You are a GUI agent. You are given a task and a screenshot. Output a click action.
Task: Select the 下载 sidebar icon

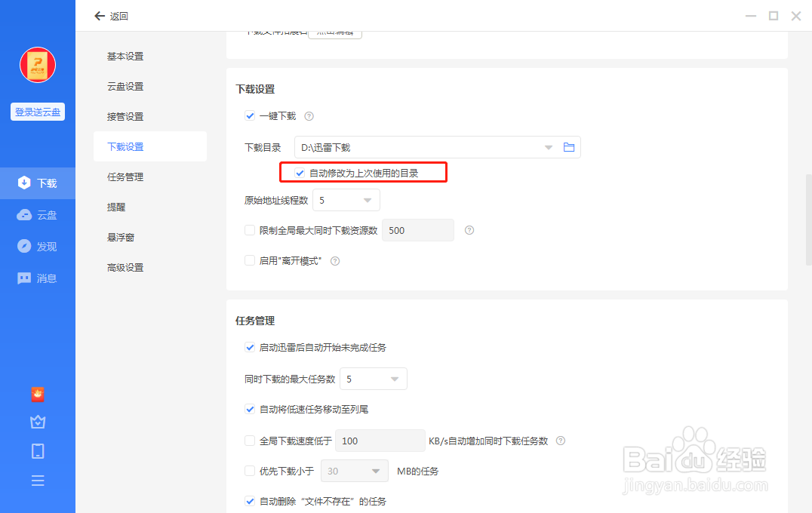pos(37,183)
